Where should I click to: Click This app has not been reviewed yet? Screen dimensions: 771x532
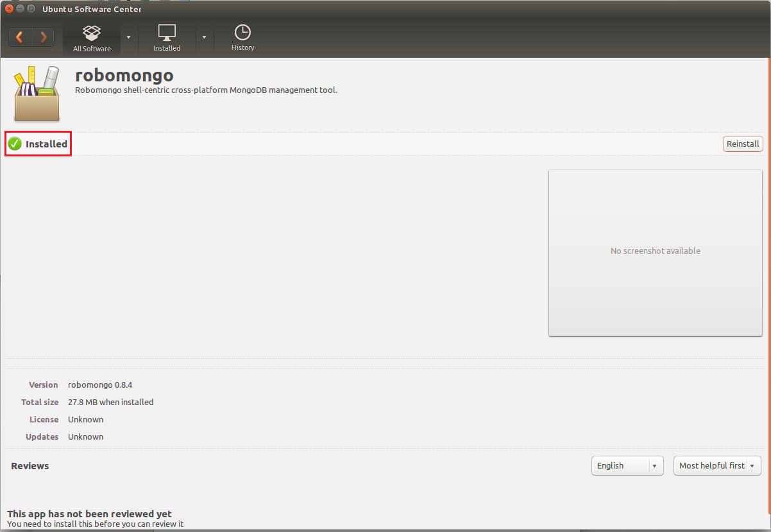click(89, 514)
